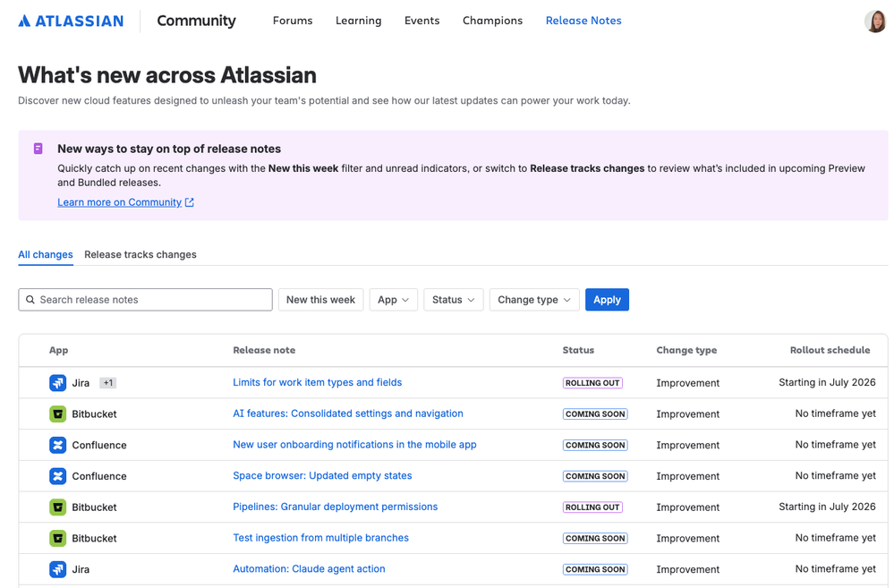This screenshot has height=588, width=894.
Task: Click Bitbucket icon in Pipelines row
Action: pos(57,507)
